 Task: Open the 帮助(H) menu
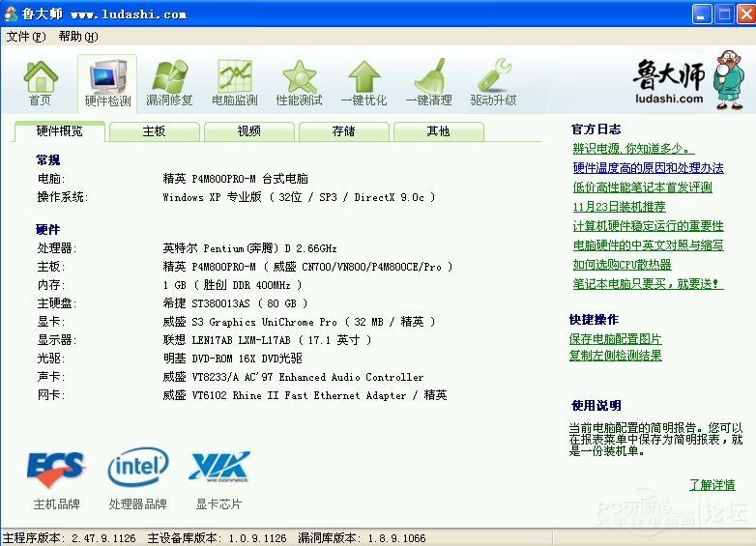coord(77,37)
